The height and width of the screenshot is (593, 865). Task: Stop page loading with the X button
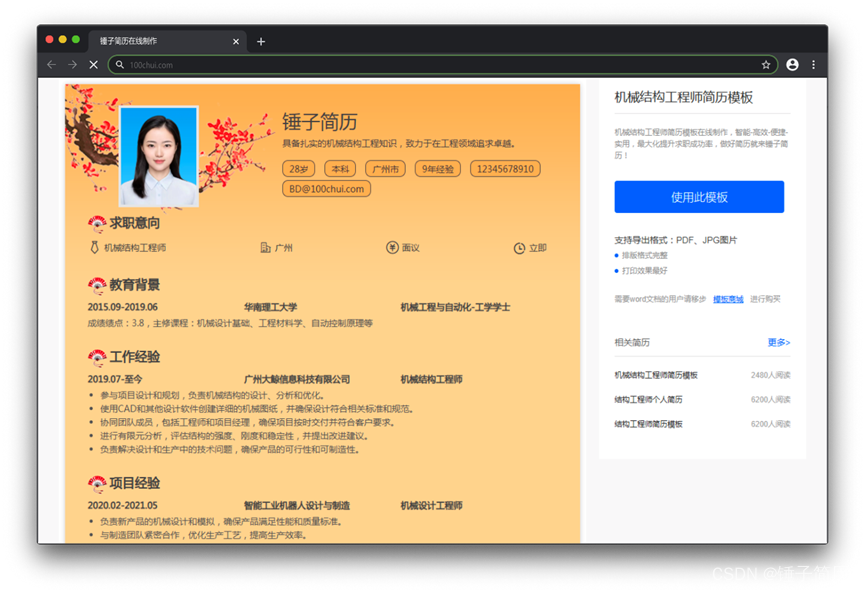click(x=94, y=65)
